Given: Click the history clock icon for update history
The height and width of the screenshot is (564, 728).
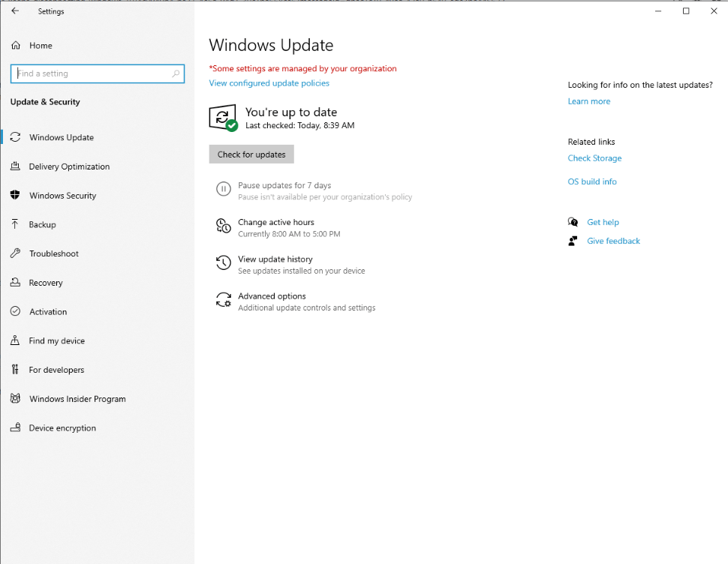Looking at the screenshot, I should tap(224, 262).
